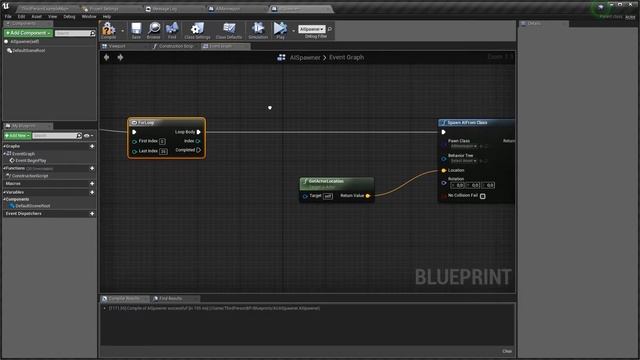Open the Help menu

point(107,17)
